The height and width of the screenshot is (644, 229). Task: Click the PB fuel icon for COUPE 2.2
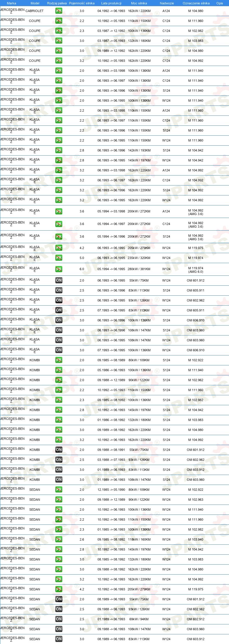click(x=59, y=21)
